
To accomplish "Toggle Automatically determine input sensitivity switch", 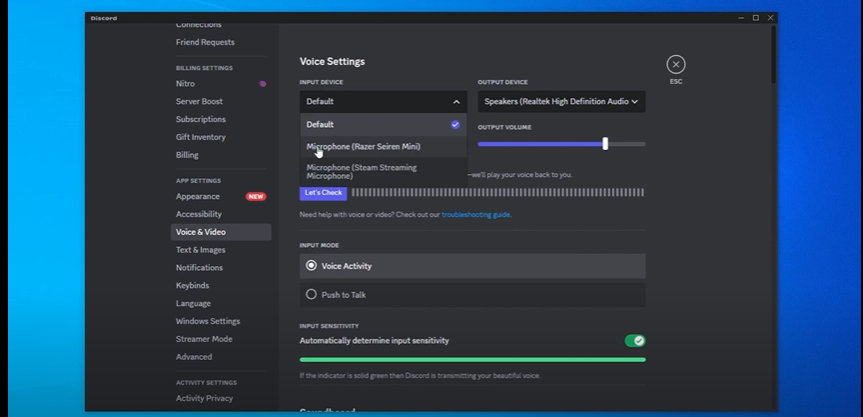I will click(635, 341).
